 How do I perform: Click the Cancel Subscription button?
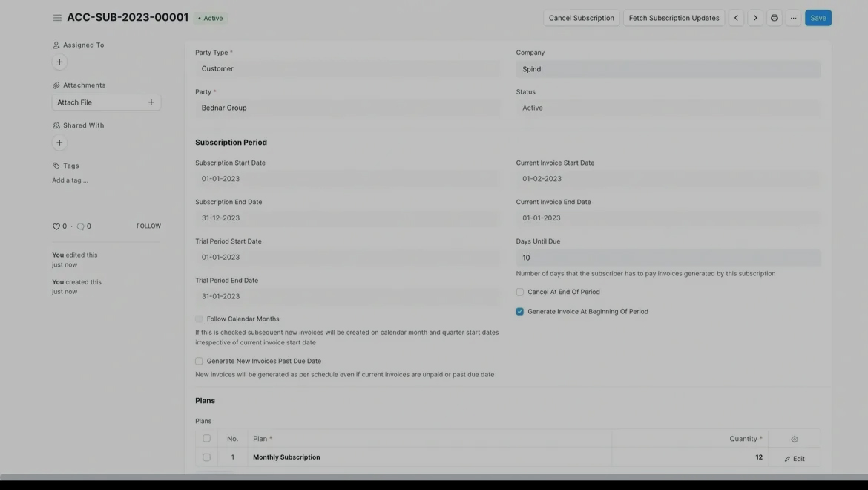pyautogui.click(x=581, y=18)
